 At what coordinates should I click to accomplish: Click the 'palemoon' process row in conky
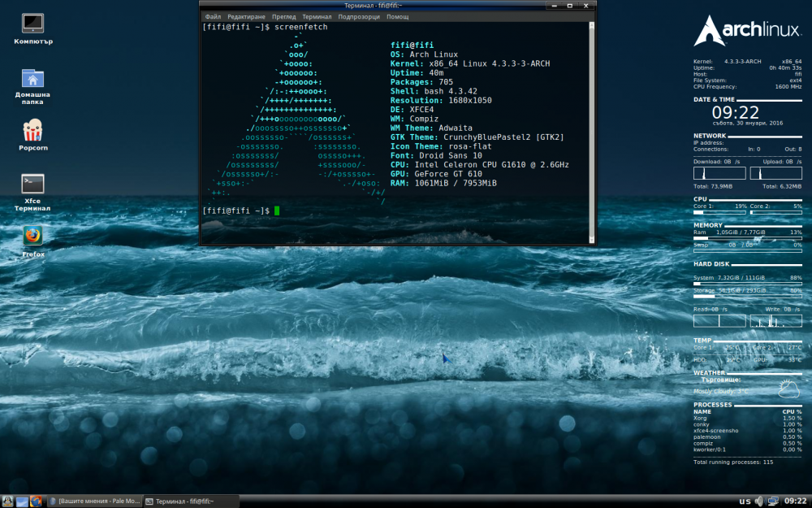coord(747,437)
